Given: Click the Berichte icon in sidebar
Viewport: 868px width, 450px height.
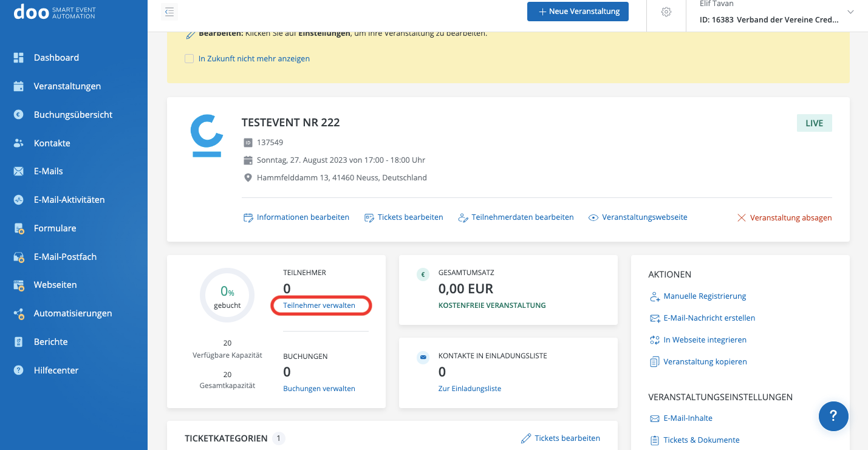Looking at the screenshot, I should pyautogui.click(x=19, y=342).
